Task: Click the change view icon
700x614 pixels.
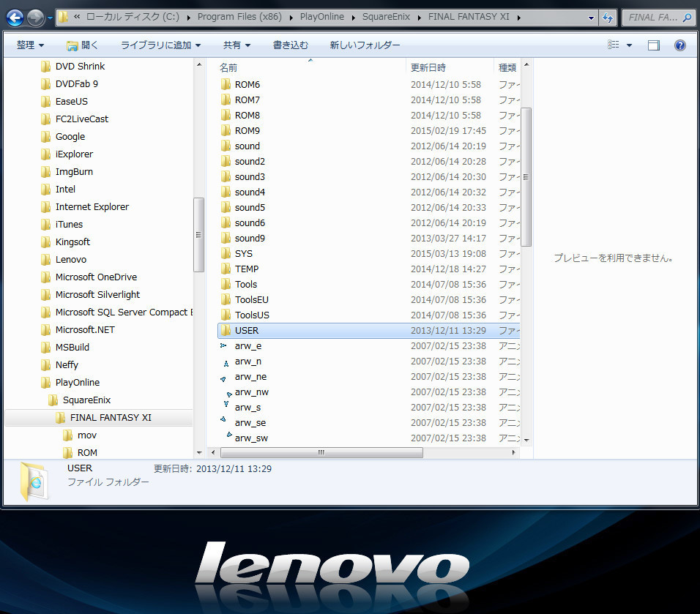Action: [x=614, y=45]
